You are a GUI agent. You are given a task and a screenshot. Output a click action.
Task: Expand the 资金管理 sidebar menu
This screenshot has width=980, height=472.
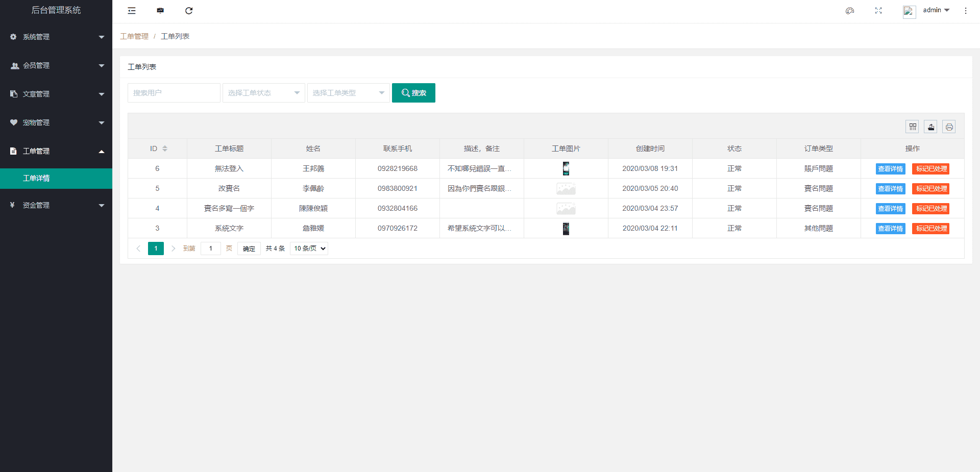coord(56,205)
